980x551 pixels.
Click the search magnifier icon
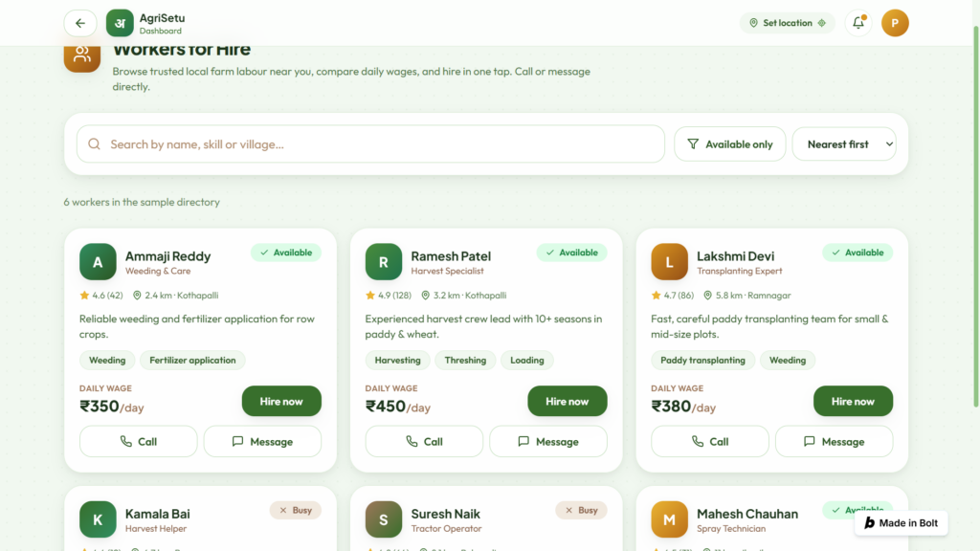pyautogui.click(x=95, y=144)
